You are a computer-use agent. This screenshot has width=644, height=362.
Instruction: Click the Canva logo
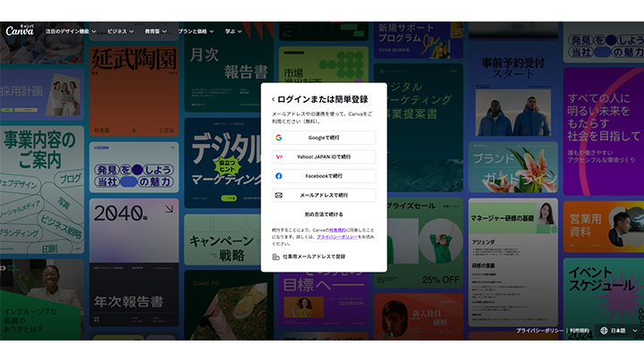coord(20,30)
